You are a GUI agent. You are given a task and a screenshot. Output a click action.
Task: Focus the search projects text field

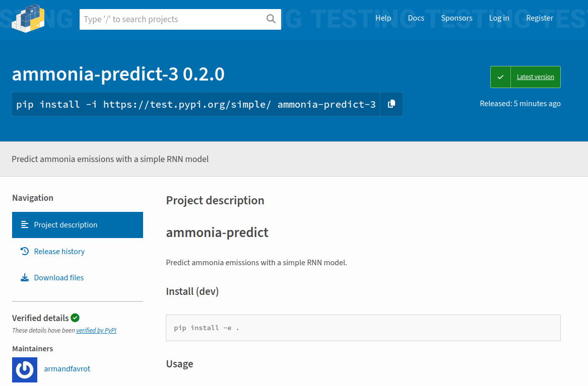pyautogui.click(x=171, y=19)
